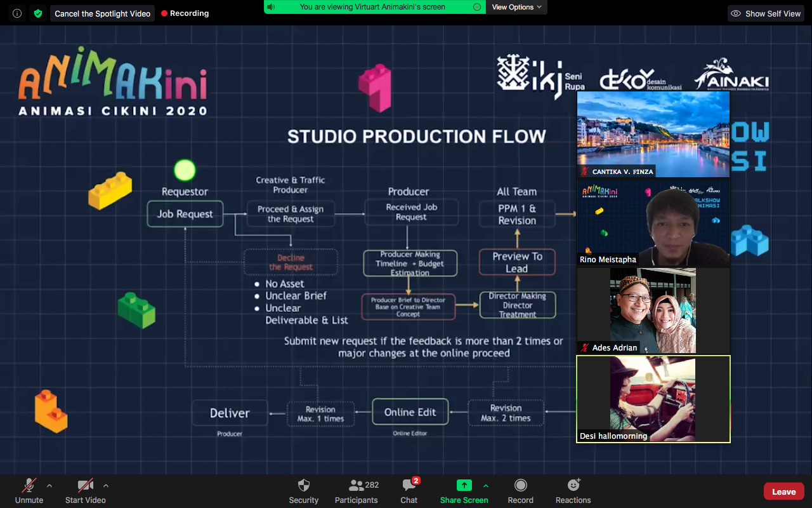Click the PPM 1 & Revision box
This screenshot has height=508, width=812.
(517, 214)
